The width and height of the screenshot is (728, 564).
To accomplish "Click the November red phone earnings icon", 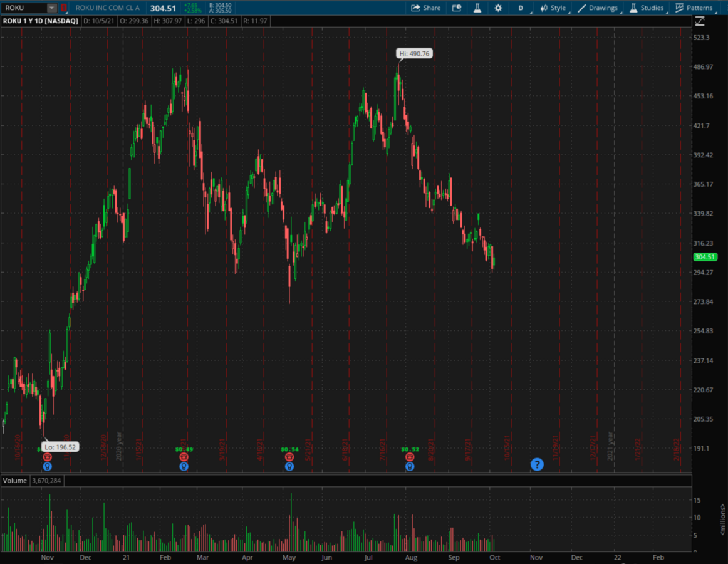I will click(x=47, y=457).
